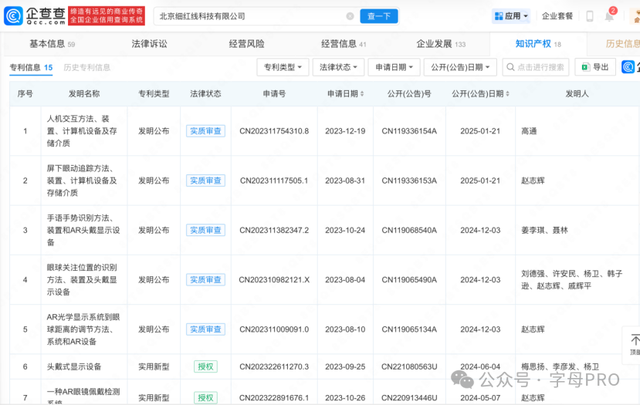Click the Qcc.com logo icon
The width and height of the screenshot is (640, 405).
[x=33, y=16]
